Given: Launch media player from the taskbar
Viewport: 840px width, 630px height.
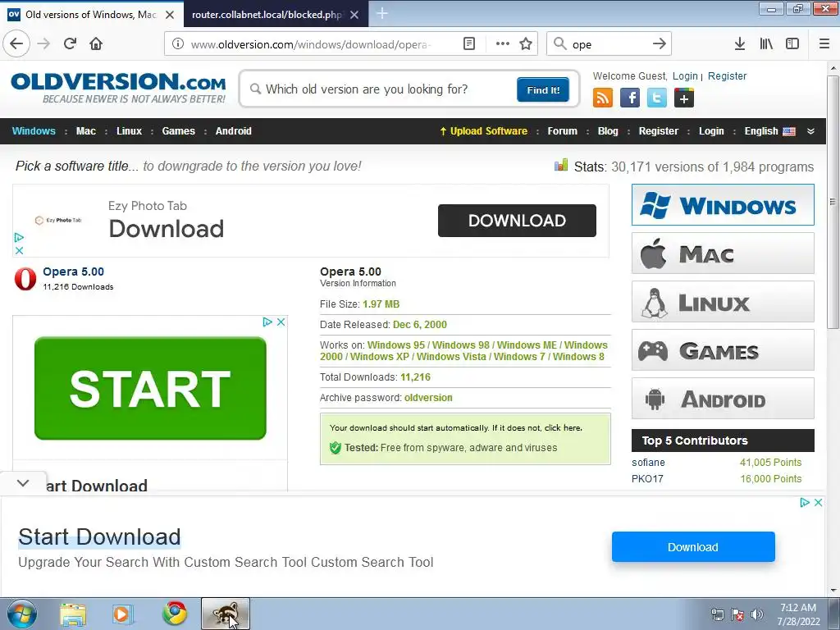Looking at the screenshot, I should pyautogui.click(x=122, y=614).
